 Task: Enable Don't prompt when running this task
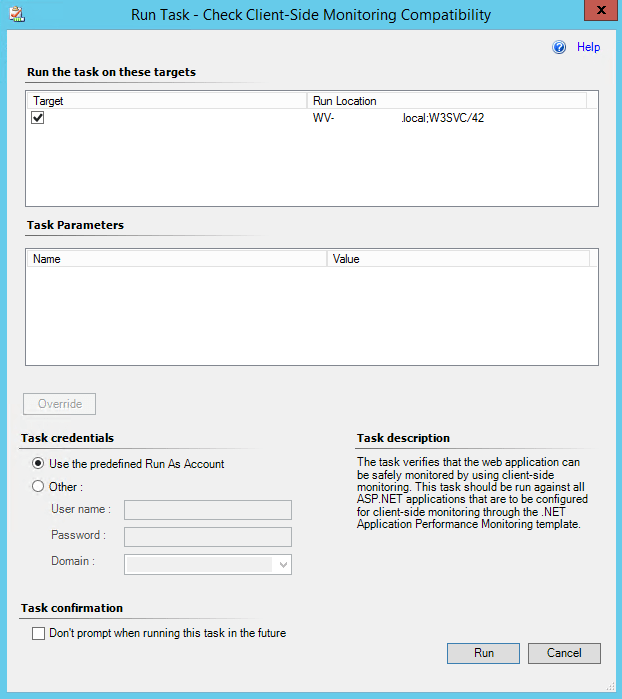(x=39, y=633)
